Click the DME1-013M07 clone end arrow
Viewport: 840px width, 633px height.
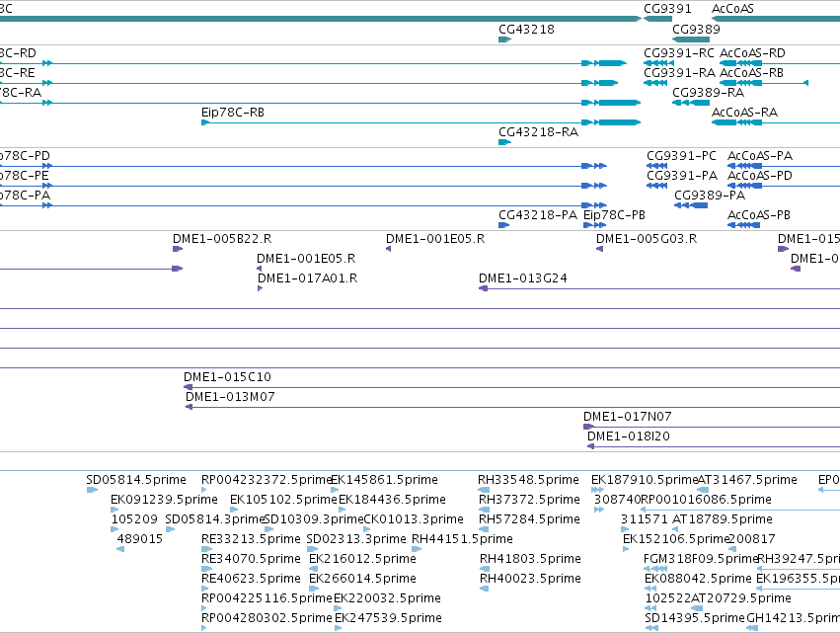(x=189, y=407)
